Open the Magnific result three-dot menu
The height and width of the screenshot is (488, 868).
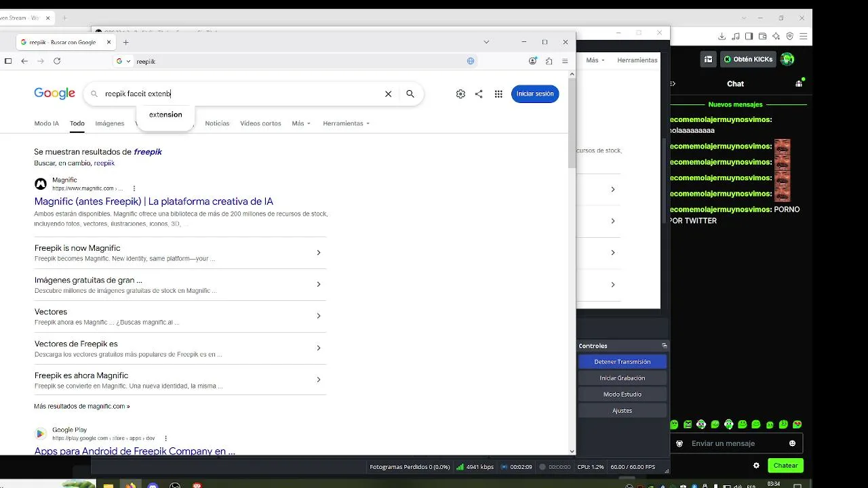point(134,188)
